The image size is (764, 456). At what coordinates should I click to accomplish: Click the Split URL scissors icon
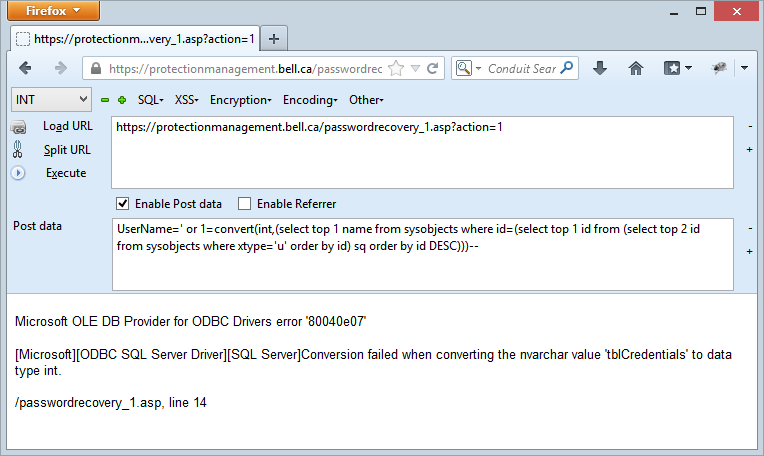pyautogui.click(x=18, y=150)
